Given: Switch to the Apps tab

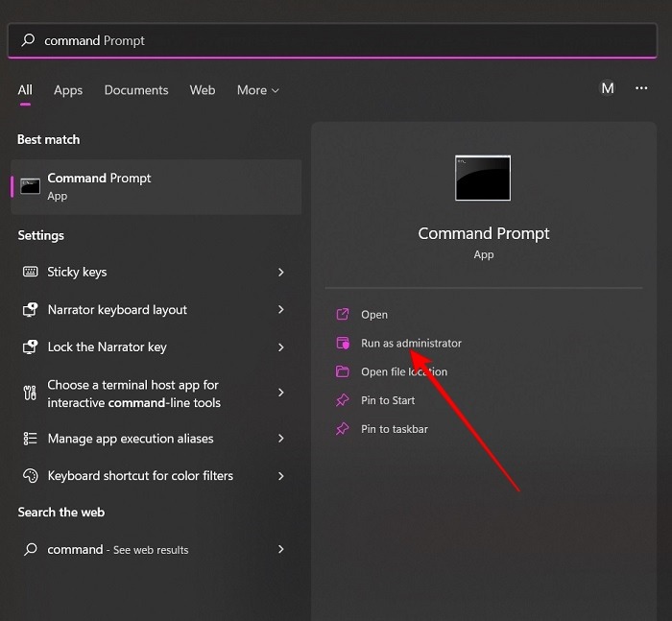Looking at the screenshot, I should 68,90.
